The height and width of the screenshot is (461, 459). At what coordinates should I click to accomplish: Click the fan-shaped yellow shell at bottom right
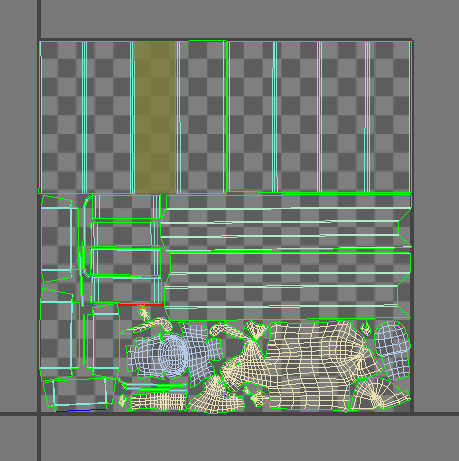380,394
